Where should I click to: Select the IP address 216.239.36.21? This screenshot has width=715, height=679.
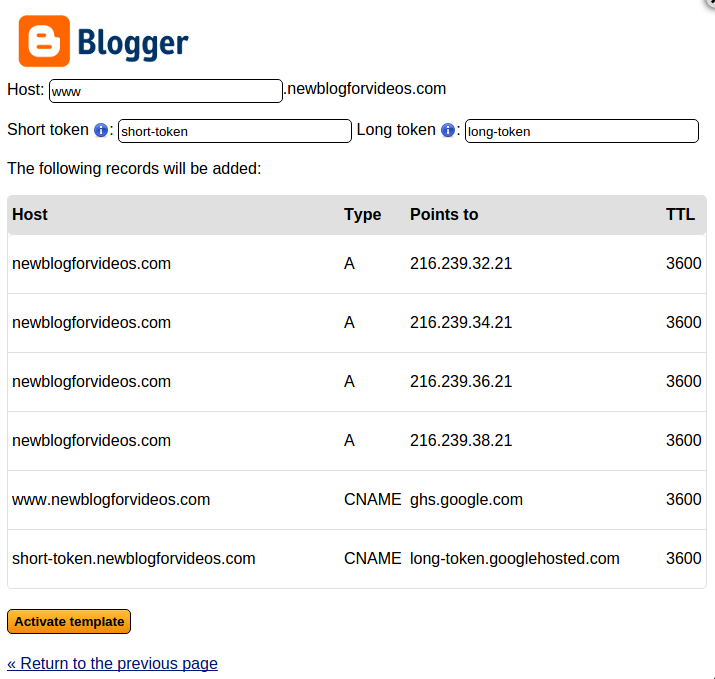(461, 381)
